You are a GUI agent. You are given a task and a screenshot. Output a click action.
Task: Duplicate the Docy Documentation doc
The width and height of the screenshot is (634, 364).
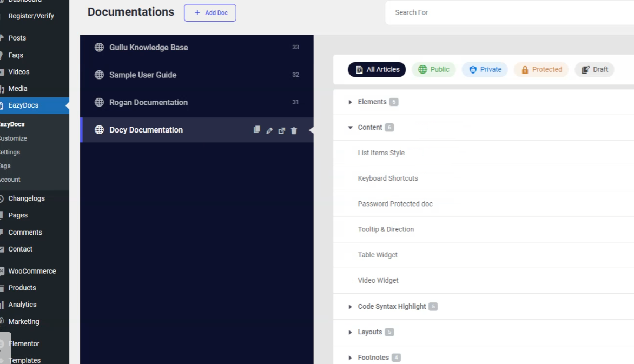[x=257, y=129]
